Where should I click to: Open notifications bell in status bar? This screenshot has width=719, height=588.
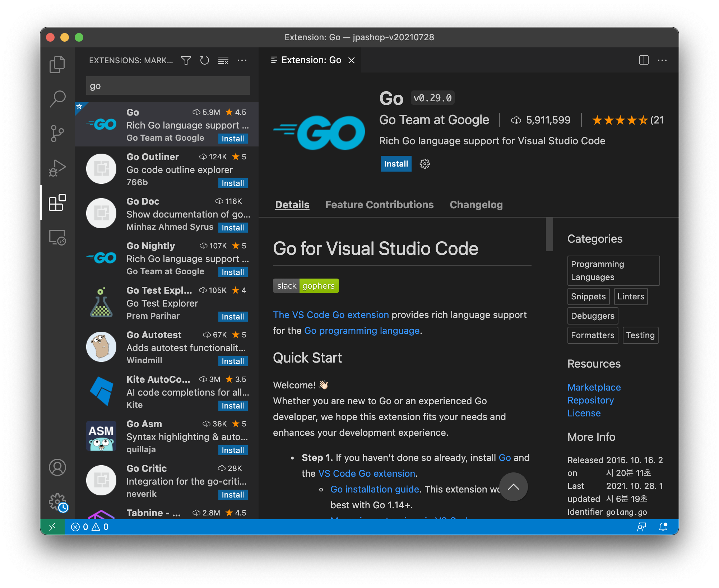tap(663, 527)
